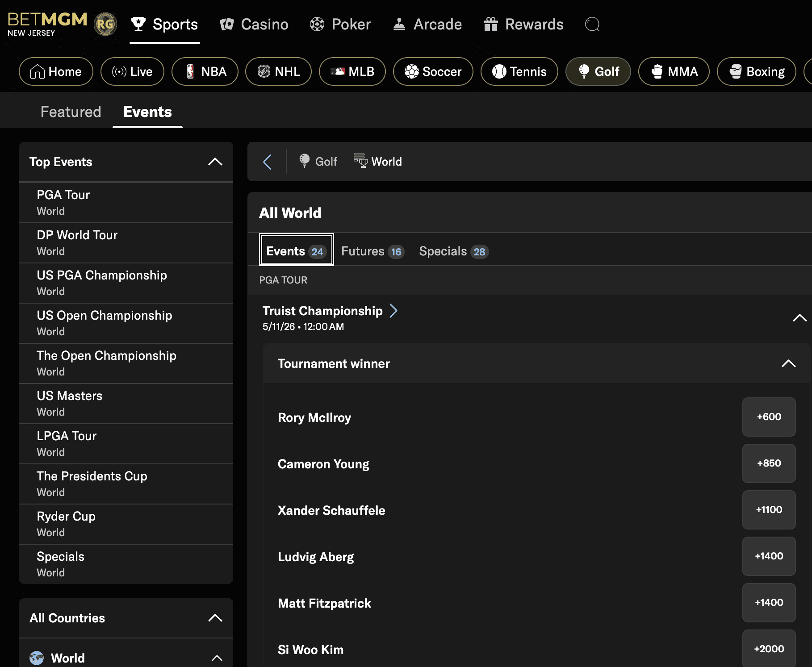
Task: Select the Events tab under sports nav
Action: (147, 112)
